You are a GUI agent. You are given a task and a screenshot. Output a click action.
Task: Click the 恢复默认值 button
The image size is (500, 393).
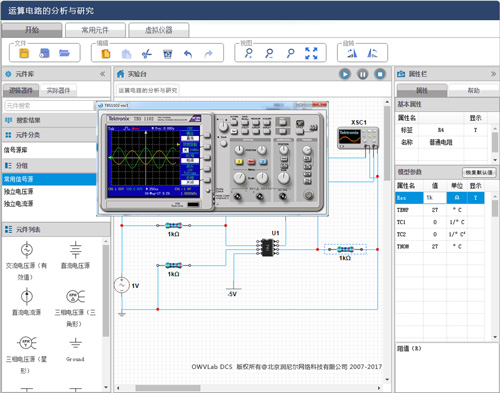(x=479, y=172)
